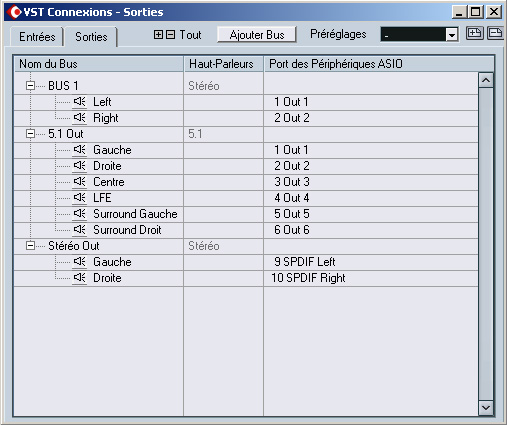This screenshot has height=426, width=507.
Task: Click speaker icon of 5.1 Out Droite
Action: (x=80, y=166)
